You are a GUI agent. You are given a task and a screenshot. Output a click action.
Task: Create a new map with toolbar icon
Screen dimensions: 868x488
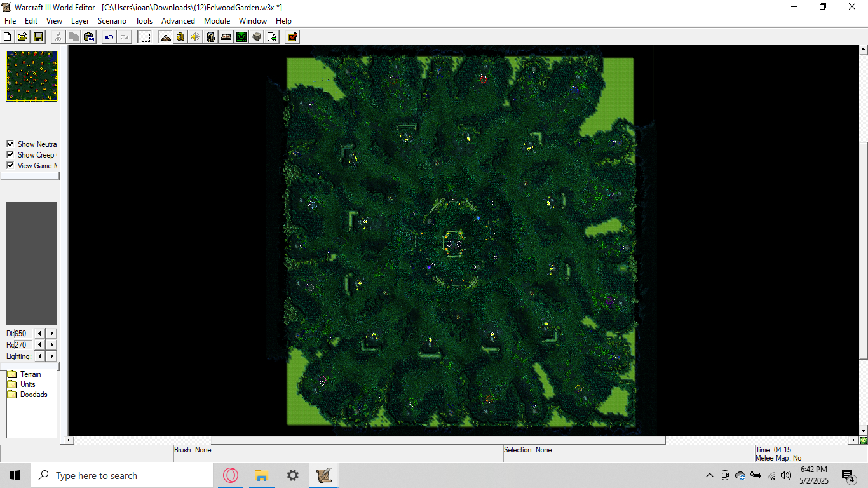[x=8, y=37]
